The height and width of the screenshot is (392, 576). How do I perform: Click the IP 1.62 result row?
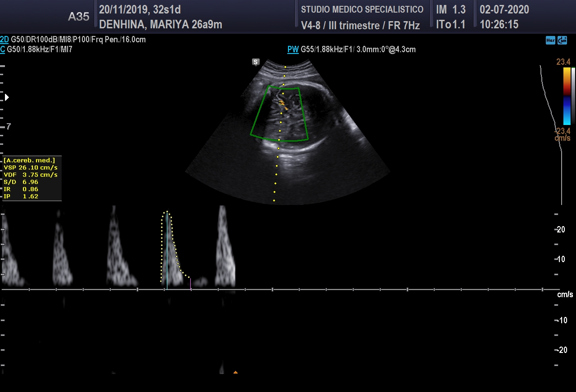point(21,196)
